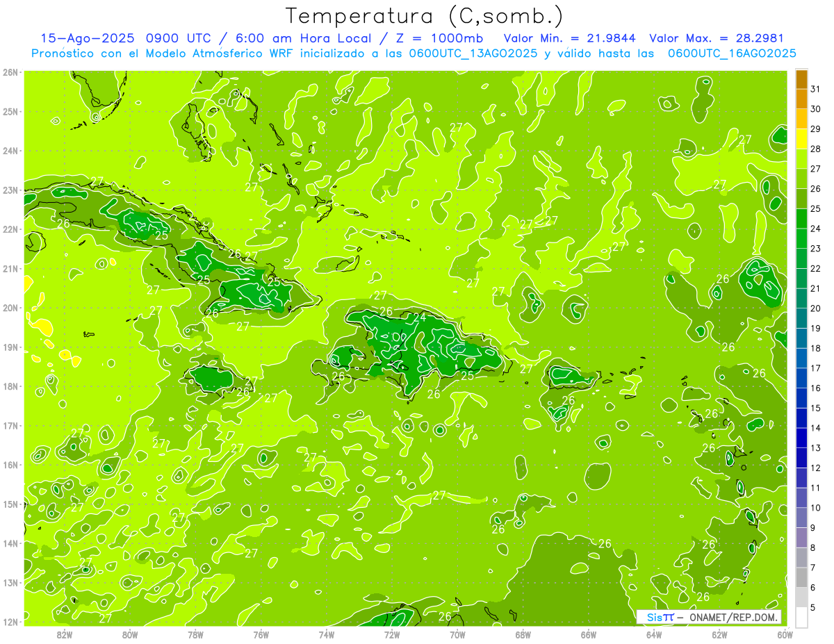Click the lime legend band between 27 and 28
The height and width of the screenshot is (644, 834).
click(801, 159)
